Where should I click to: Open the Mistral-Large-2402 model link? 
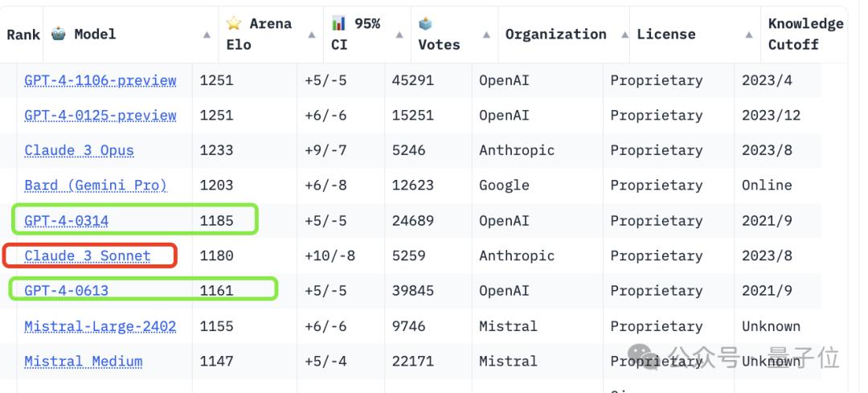pos(100,326)
